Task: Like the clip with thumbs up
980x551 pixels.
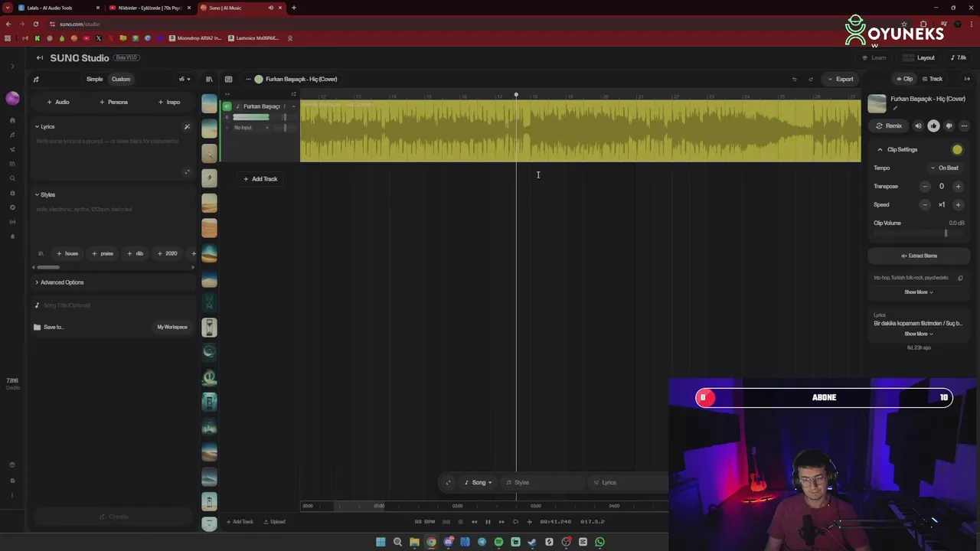Action: (933, 126)
